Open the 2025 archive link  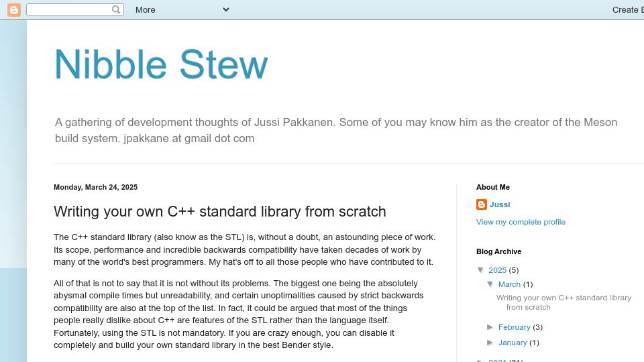coord(497,270)
